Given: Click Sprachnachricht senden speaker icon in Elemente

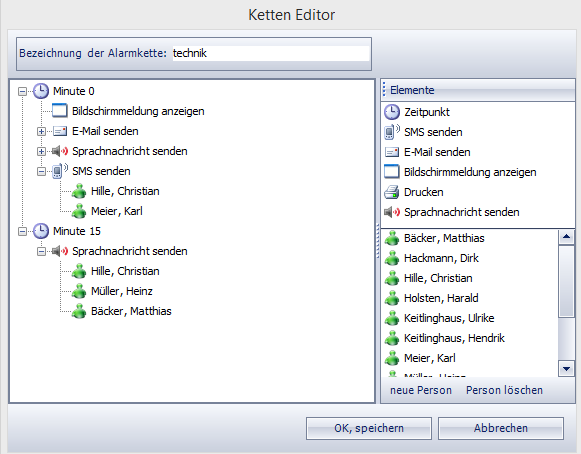Looking at the screenshot, I should click(x=392, y=212).
